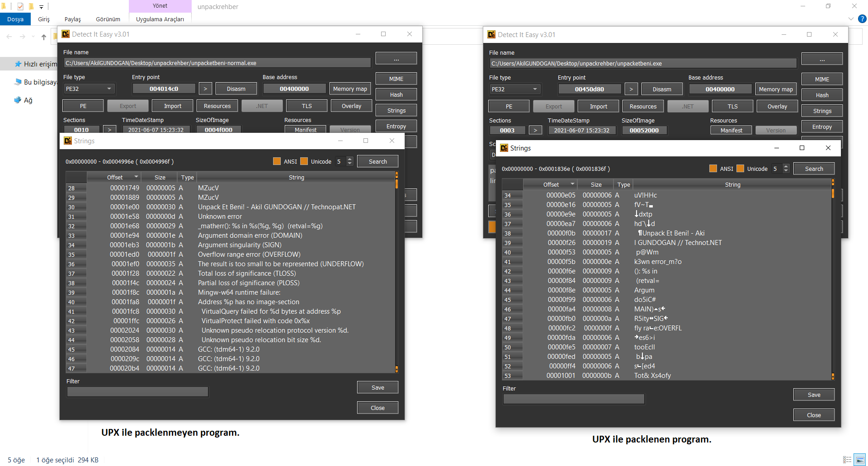Minimize the left Strings window

340,141
